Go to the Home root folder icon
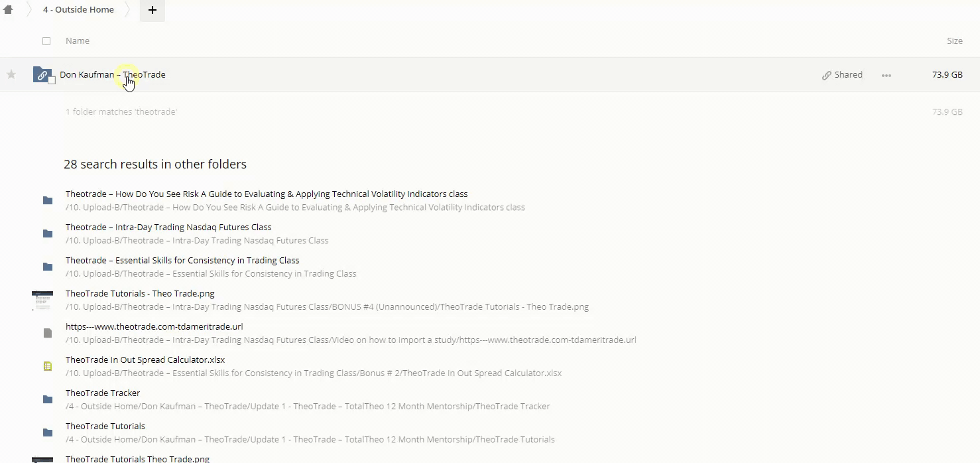Image resolution: width=980 pixels, height=463 pixels. coord(8,10)
